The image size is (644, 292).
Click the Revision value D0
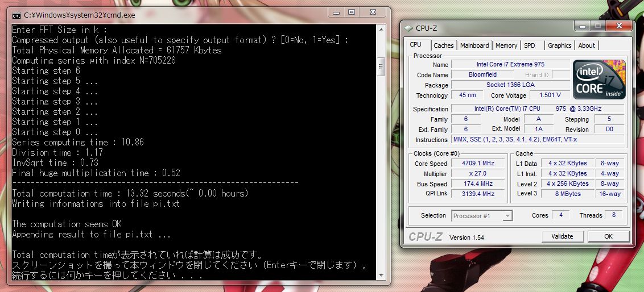[x=609, y=129]
